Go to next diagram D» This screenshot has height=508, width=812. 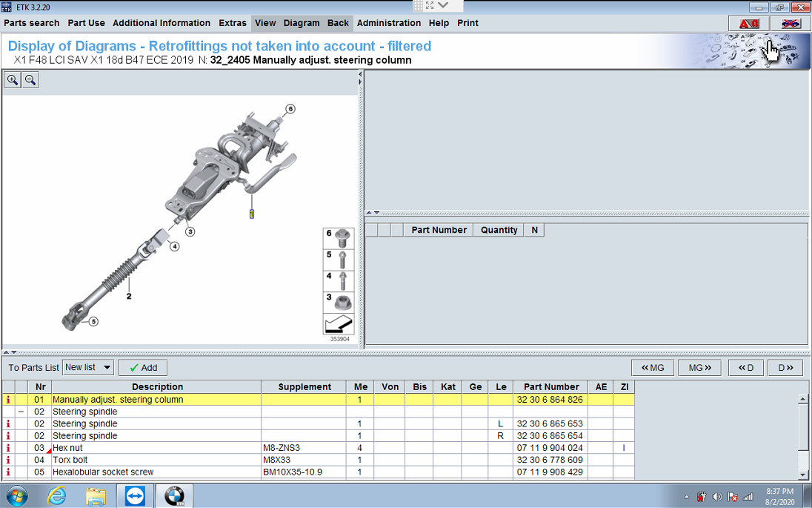785,368
